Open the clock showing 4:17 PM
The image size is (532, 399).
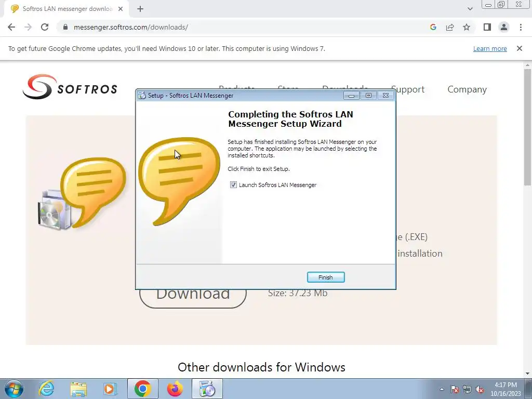coord(506,389)
